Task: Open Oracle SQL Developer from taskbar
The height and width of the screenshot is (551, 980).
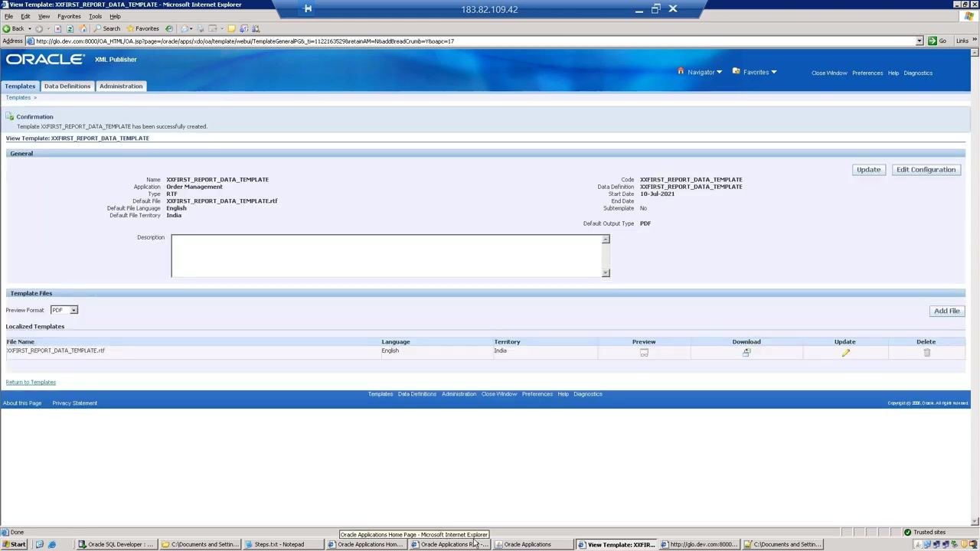Action: click(116, 544)
